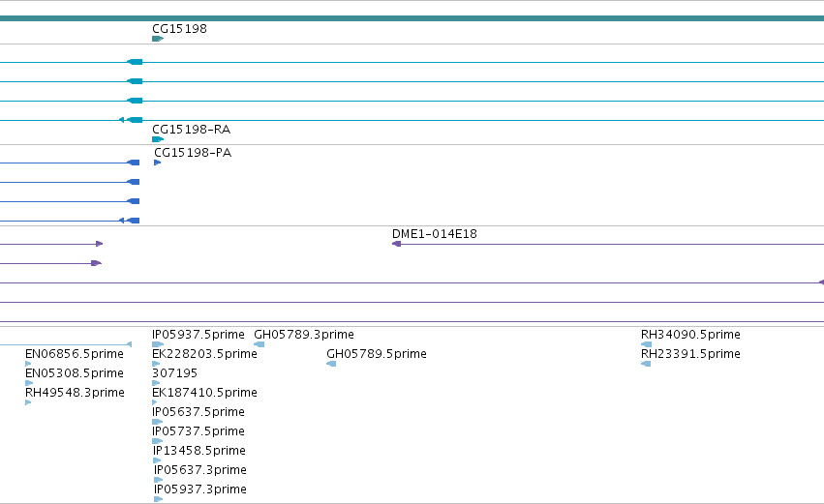
Task: Click the GH05789.3prime label
Action: click(304, 335)
